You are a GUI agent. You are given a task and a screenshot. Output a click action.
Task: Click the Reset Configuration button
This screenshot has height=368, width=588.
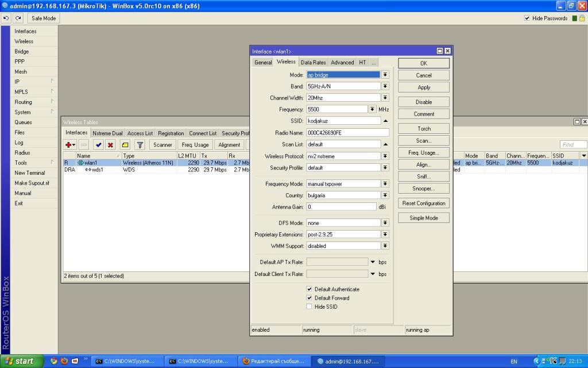coord(424,204)
